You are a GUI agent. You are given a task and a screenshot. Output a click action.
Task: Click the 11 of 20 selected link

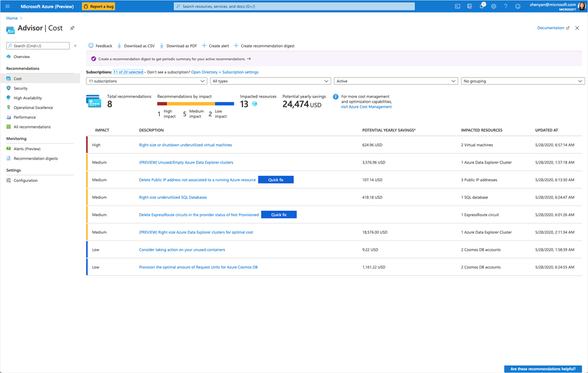coord(128,72)
